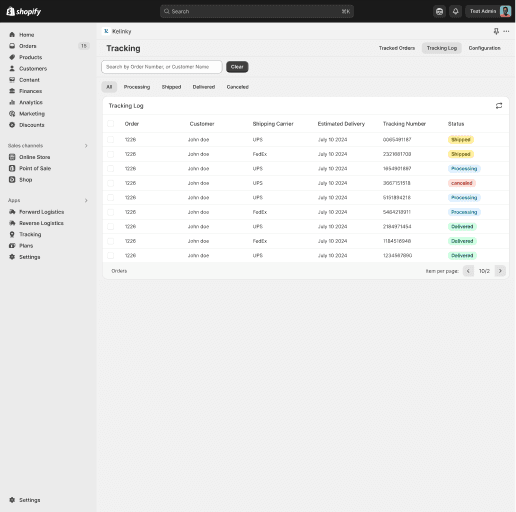Click the Status column header

click(456, 124)
